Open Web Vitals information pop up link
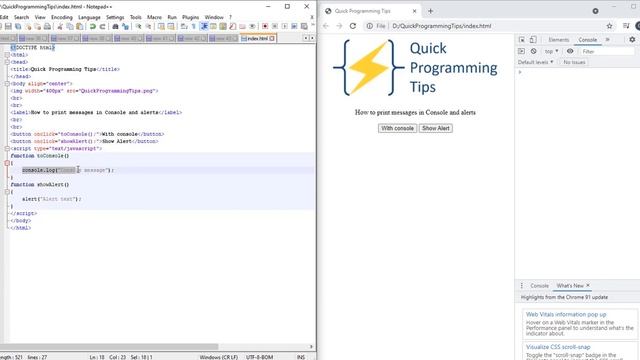640x360 pixels. (566, 314)
